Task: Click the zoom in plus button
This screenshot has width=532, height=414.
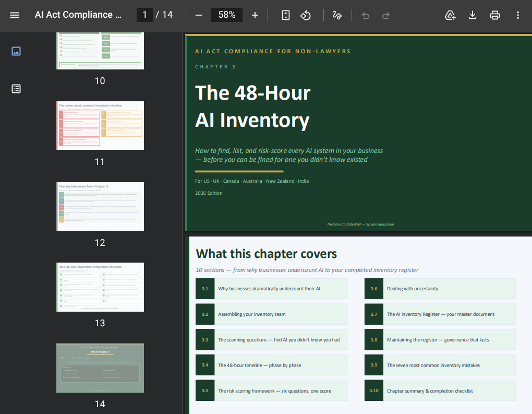Action: point(255,15)
